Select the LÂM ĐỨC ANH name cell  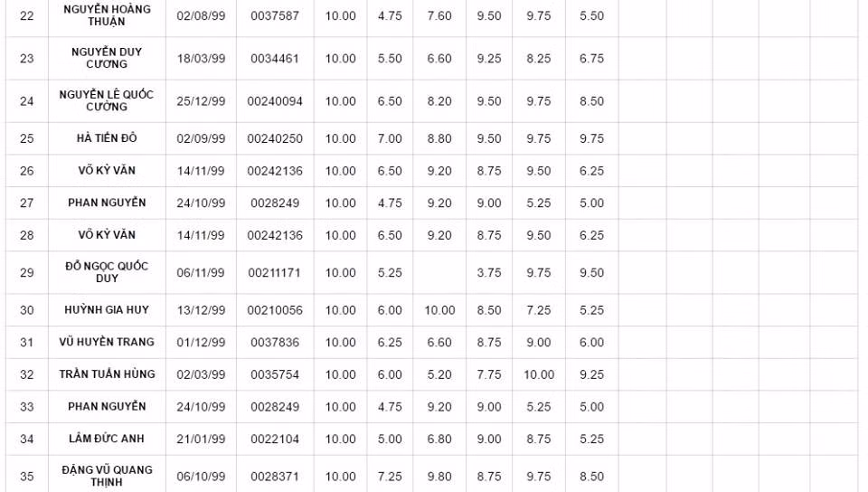(107, 439)
